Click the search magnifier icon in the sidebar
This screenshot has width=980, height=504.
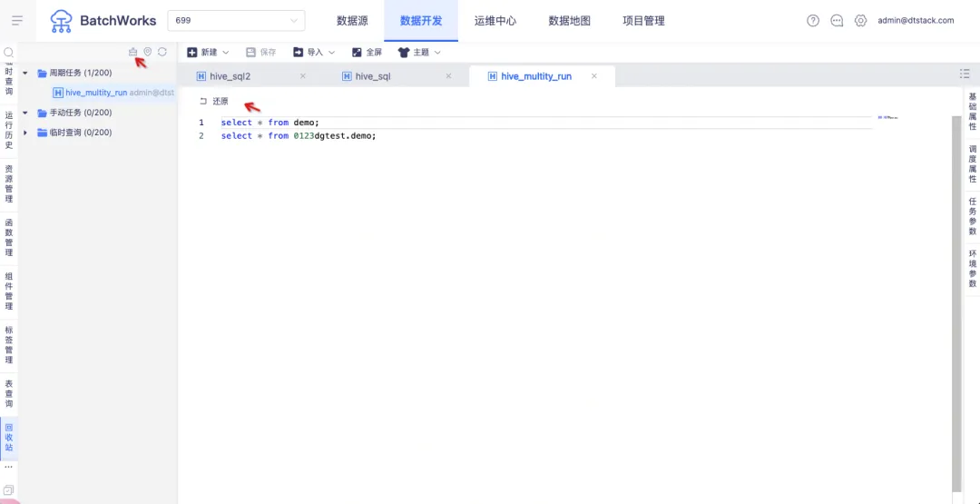(x=8, y=53)
